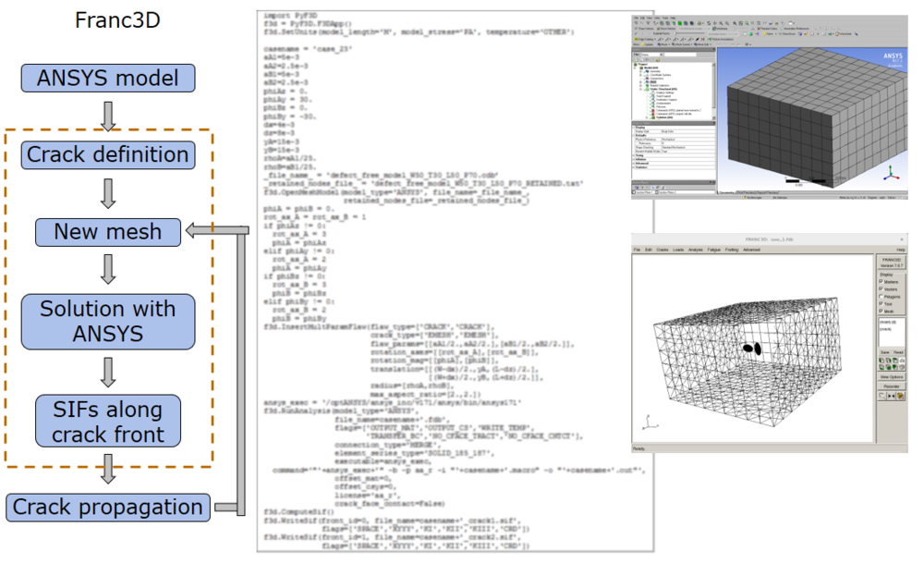Select the Mesh node in ANSYS tree
Image resolution: width=924 pixels, height=563 pixels.
(651, 82)
